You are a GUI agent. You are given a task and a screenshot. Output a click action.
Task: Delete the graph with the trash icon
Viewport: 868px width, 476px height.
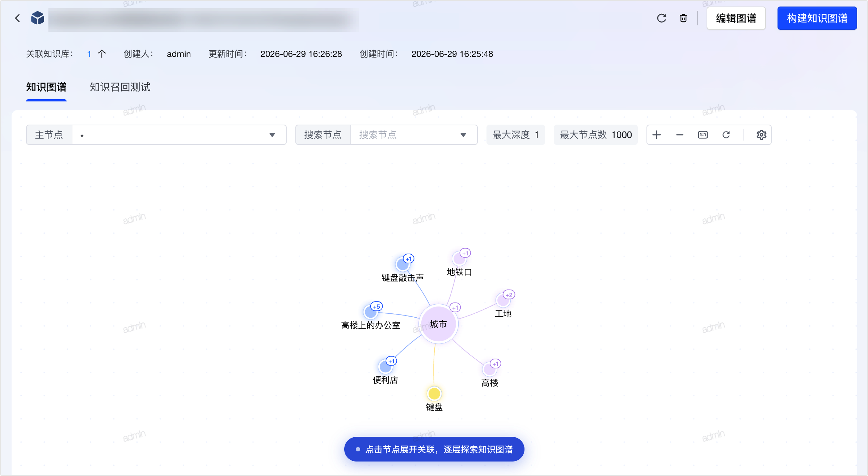tap(683, 18)
